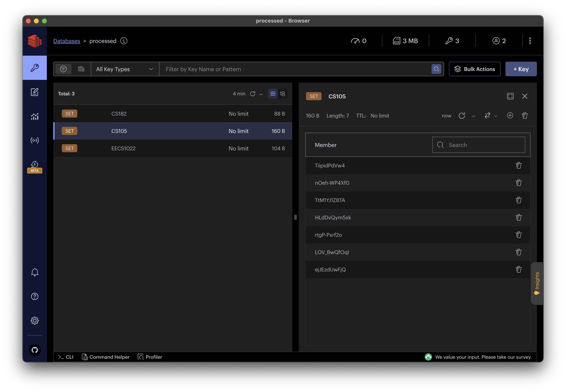Delete member TiipidPdVw4 from the set

[x=519, y=166]
